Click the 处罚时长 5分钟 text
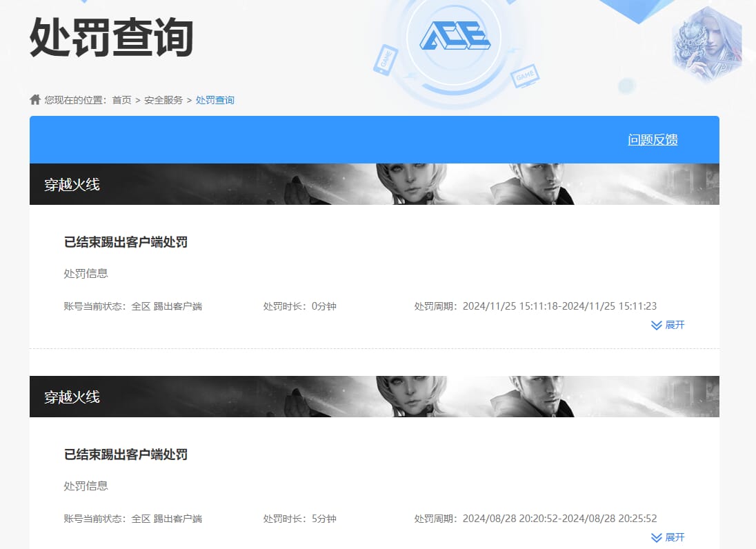756x549 pixels. click(x=299, y=519)
